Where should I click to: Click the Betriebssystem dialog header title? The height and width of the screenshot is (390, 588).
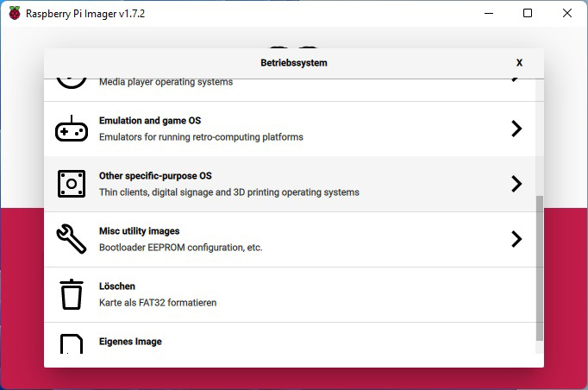pyautogui.click(x=294, y=63)
